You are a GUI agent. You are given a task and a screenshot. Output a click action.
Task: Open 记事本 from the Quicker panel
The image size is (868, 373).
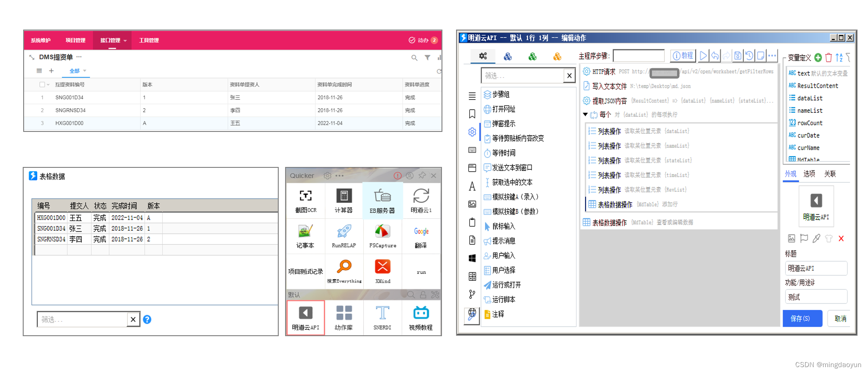tap(306, 237)
